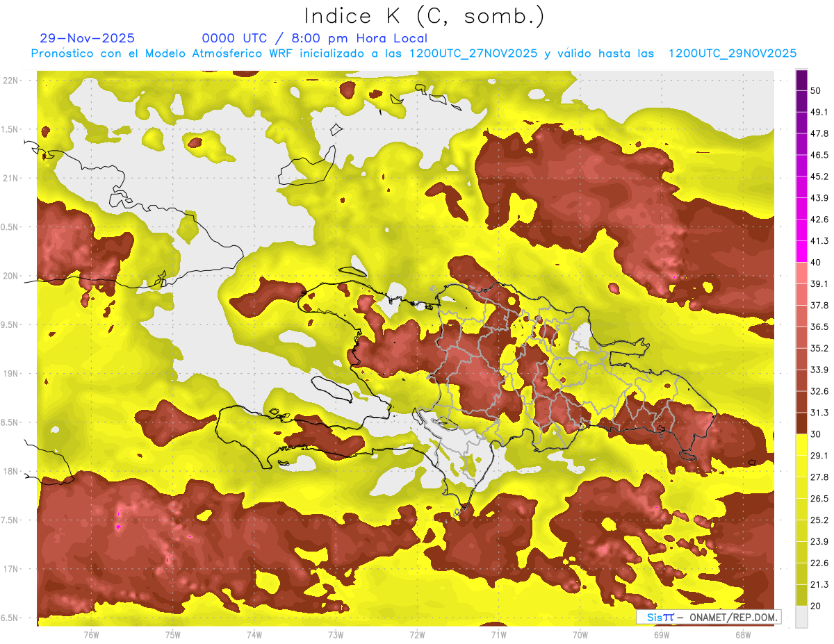This screenshot has width=834, height=644.
Task: Click the "6.5N" latitude label
Action: pyautogui.click(x=10, y=618)
